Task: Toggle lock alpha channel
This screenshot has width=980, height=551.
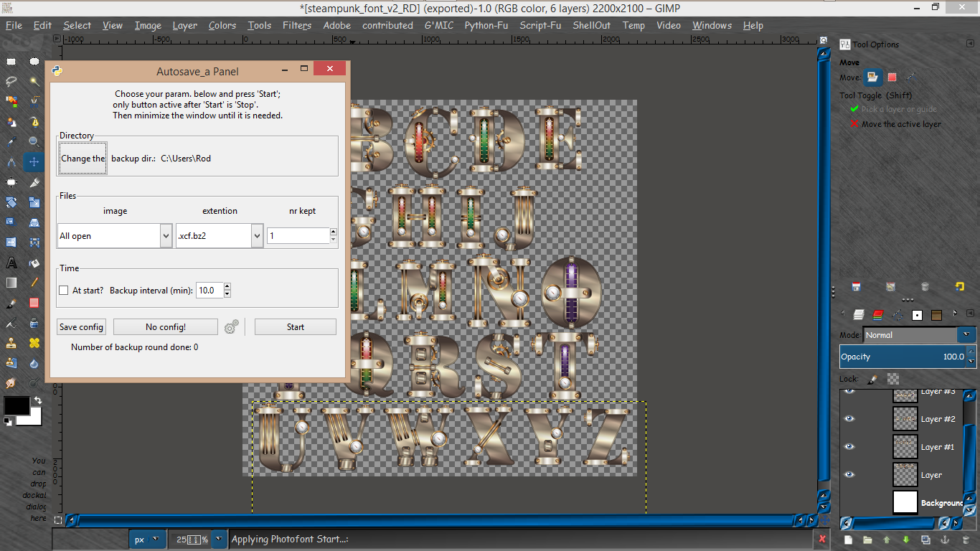Action: 893,379
